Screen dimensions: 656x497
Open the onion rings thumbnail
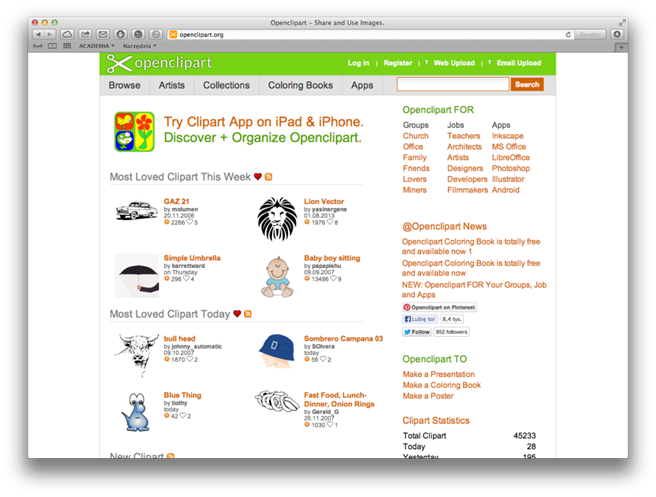pyautogui.click(x=276, y=401)
